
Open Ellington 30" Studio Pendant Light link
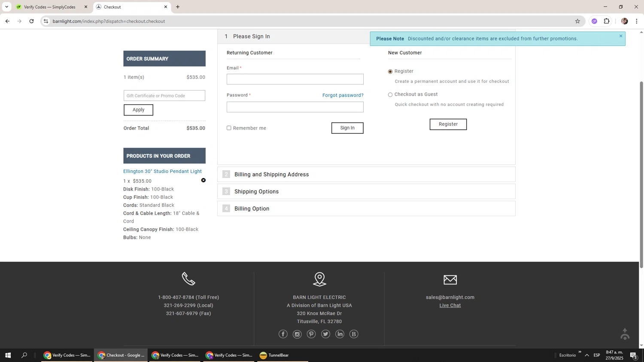tap(162, 171)
